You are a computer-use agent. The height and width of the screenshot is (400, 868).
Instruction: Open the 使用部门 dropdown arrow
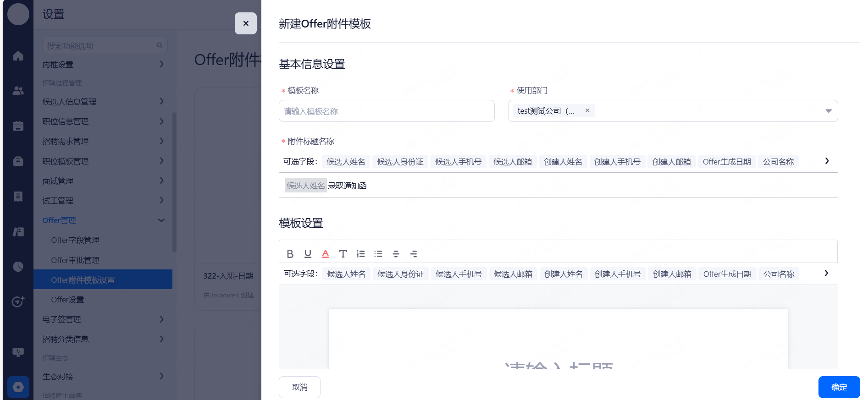[828, 111]
